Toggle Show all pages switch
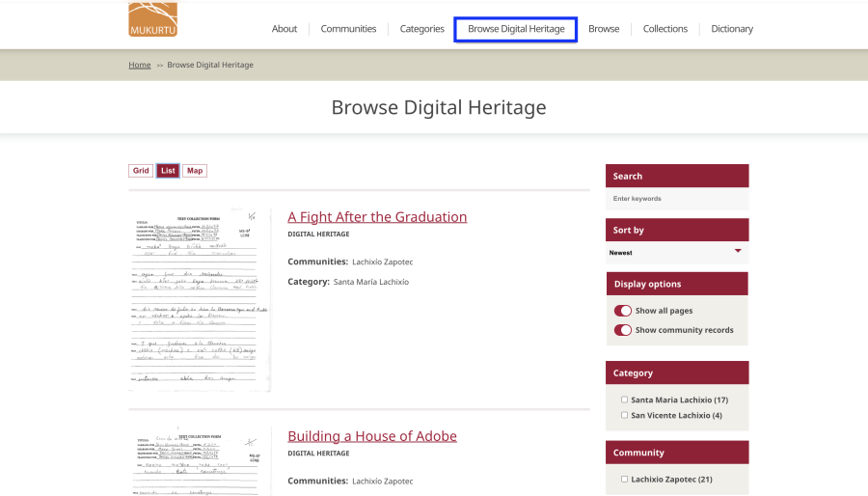868x496 pixels. point(623,311)
